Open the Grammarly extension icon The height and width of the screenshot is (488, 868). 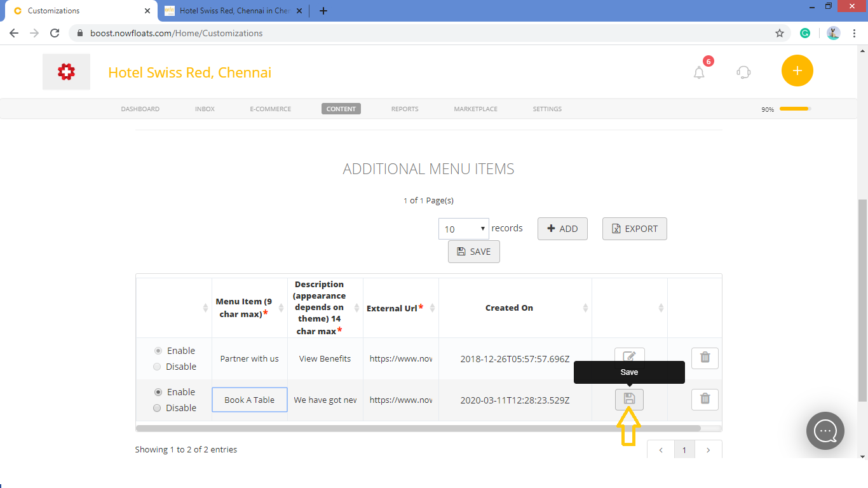click(805, 33)
